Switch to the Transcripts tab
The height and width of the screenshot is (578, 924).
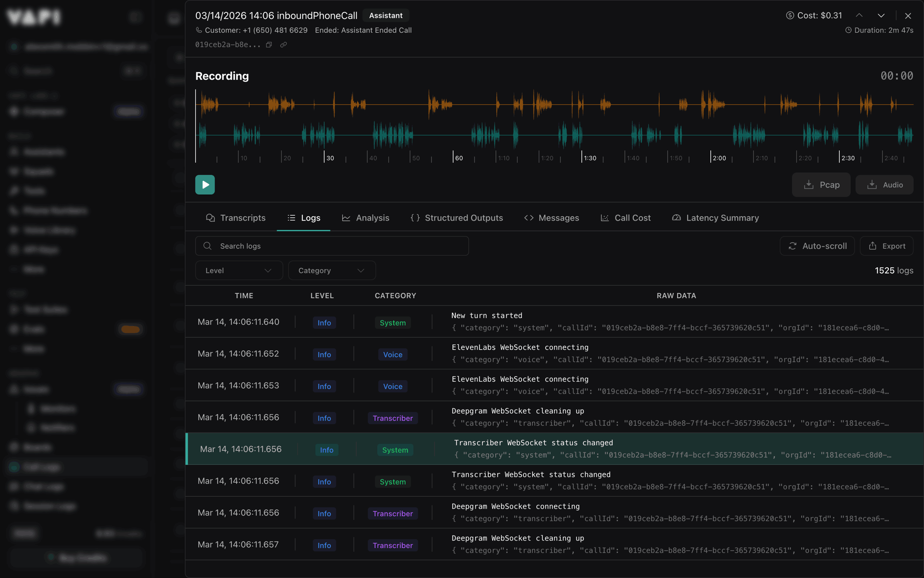(x=236, y=218)
